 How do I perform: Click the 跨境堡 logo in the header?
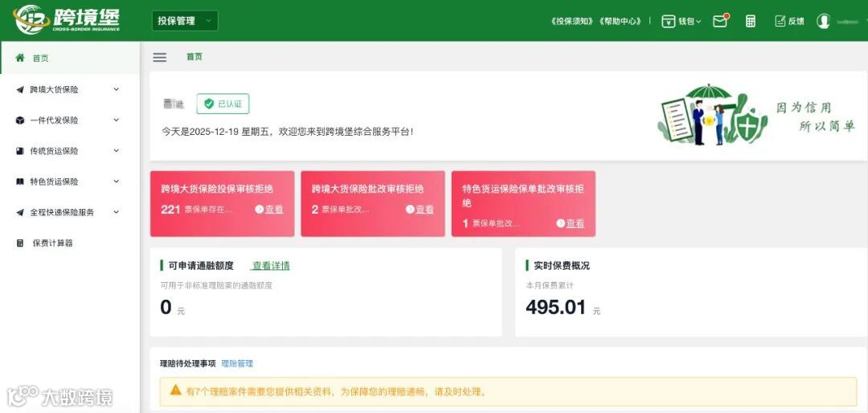click(67, 19)
